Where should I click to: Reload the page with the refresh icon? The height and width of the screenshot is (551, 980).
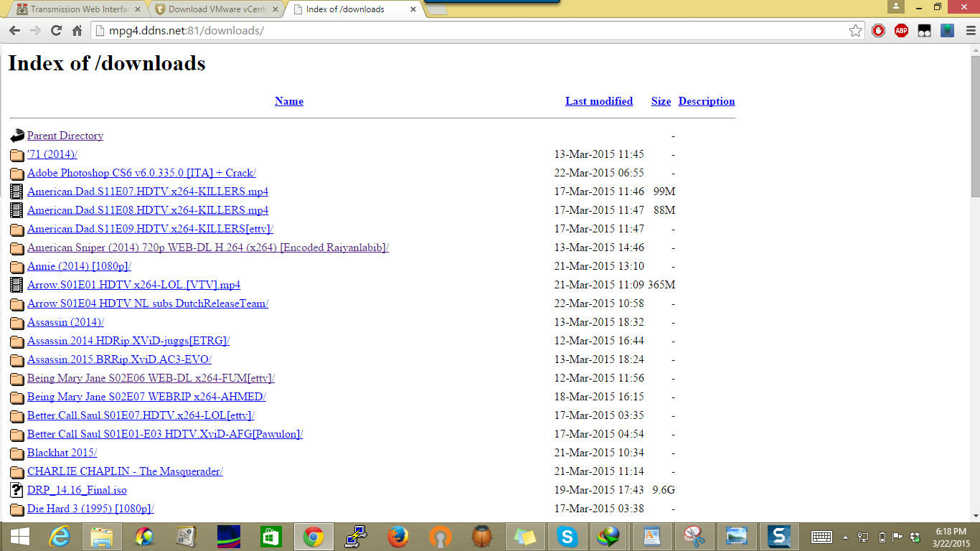(x=56, y=31)
